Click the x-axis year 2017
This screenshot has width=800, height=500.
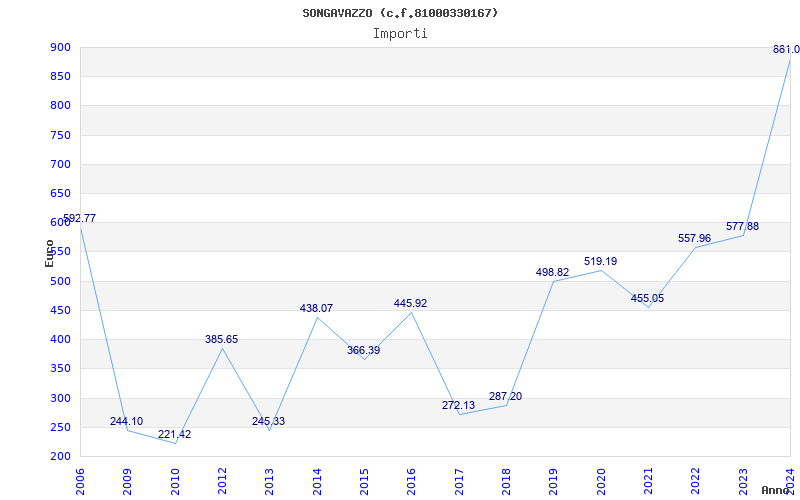(459, 481)
